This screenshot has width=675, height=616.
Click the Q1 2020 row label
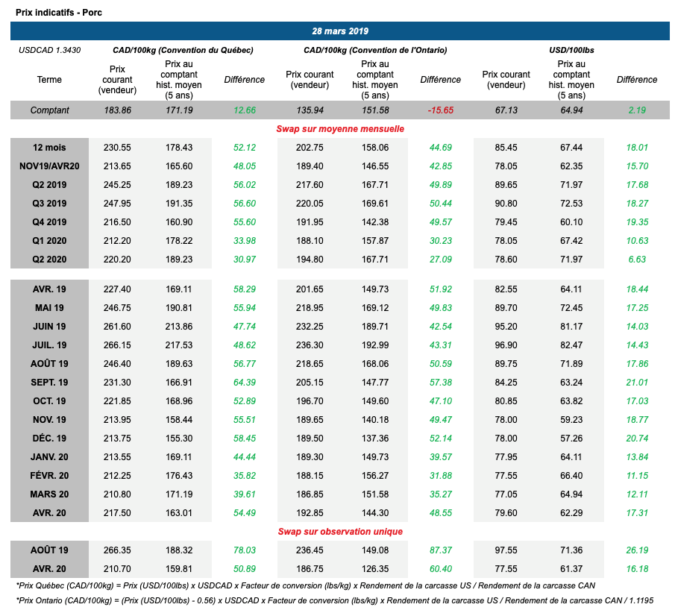(49, 240)
